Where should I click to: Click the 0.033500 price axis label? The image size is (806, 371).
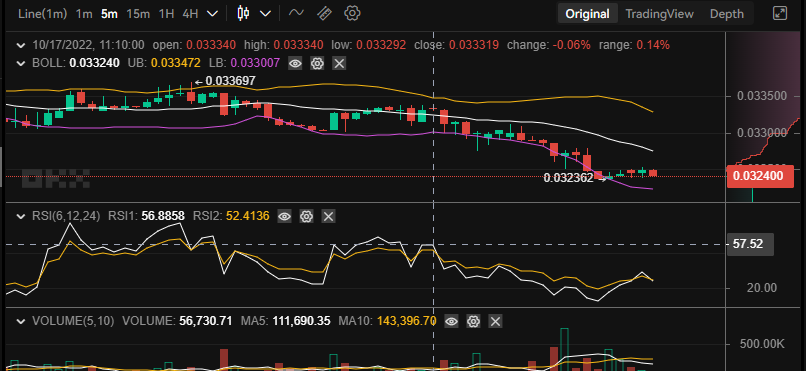[761, 96]
